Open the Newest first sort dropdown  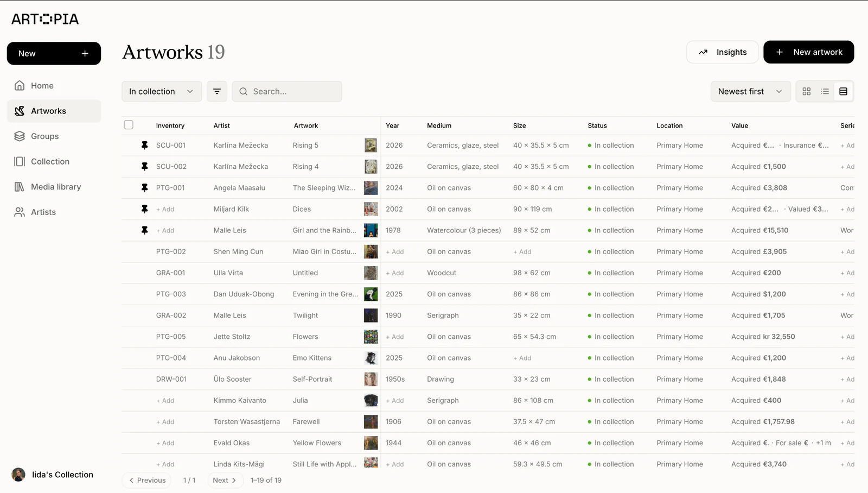tap(751, 91)
